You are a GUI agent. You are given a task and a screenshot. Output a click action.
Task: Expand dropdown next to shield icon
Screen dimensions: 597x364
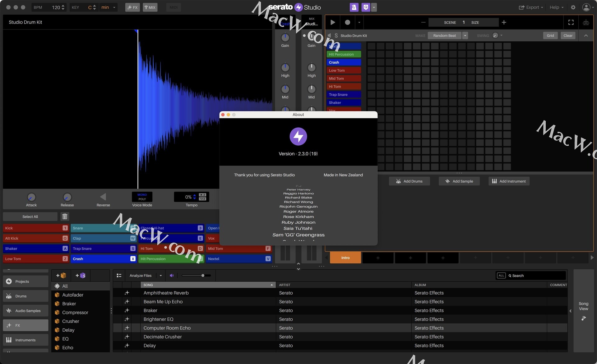(x=374, y=7)
